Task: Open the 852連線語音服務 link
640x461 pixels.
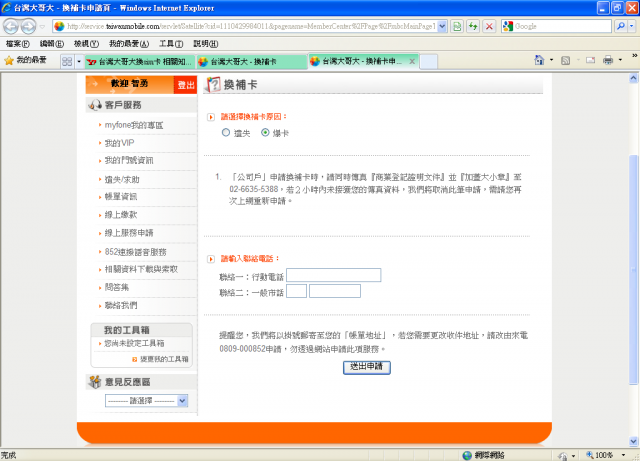Action: pyautogui.click(x=136, y=252)
